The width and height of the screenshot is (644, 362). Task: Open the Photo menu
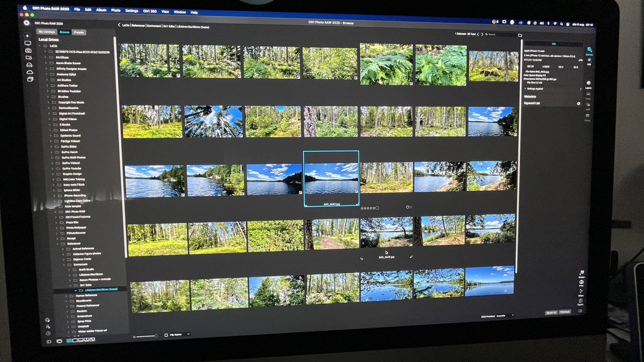pos(115,10)
